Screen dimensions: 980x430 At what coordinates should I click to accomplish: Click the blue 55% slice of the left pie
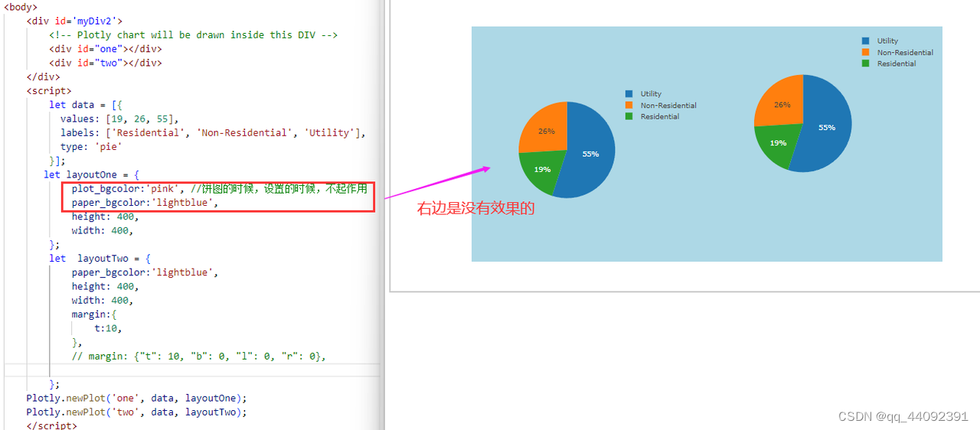tap(591, 153)
